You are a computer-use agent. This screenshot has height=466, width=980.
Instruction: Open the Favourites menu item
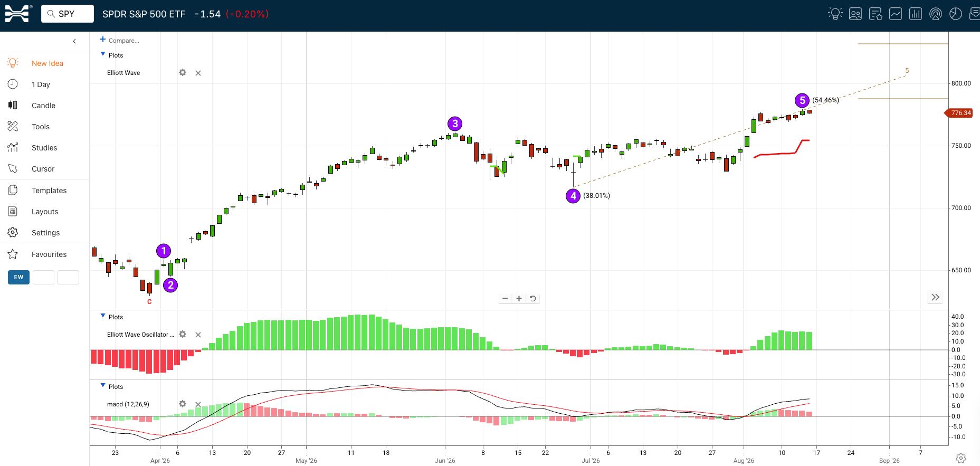49,254
